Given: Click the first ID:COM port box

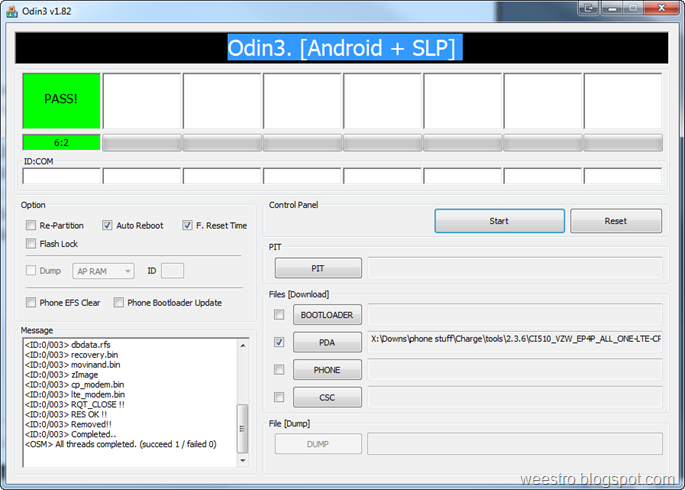Looking at the screenshot, I should (62, 176).
